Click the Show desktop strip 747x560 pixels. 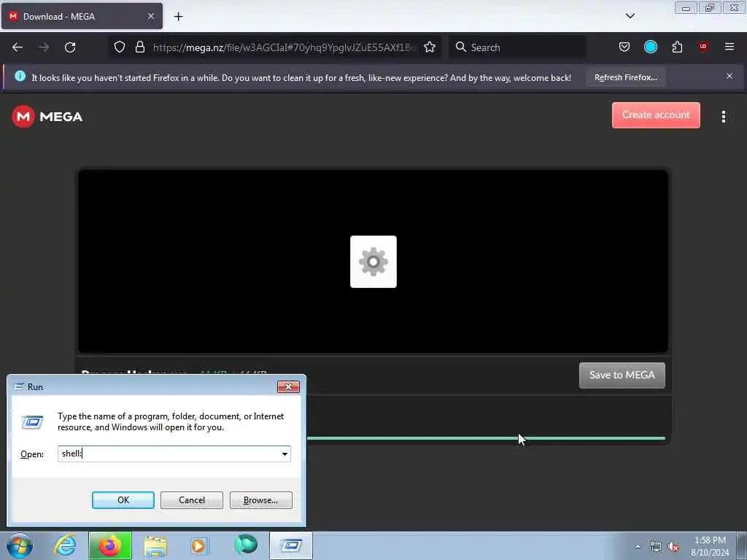click(742, 545)
